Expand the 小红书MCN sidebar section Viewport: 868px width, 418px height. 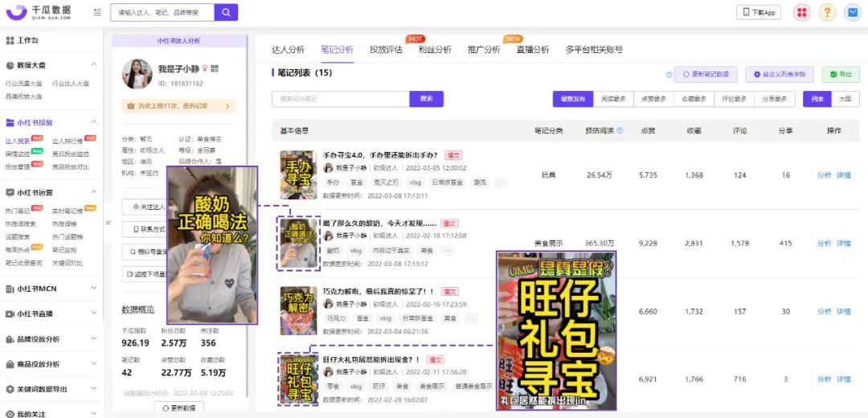pos(93,288)
